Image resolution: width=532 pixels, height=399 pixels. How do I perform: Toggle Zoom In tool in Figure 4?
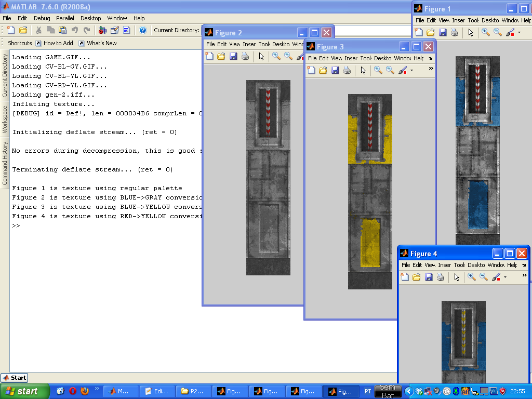pyautogui.click(x=472, y=277)
